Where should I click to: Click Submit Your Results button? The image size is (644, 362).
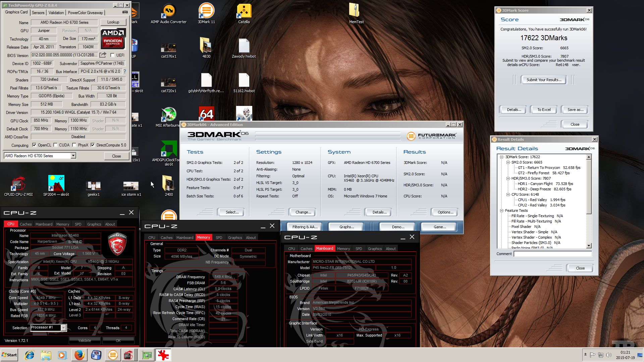point(543,80)
